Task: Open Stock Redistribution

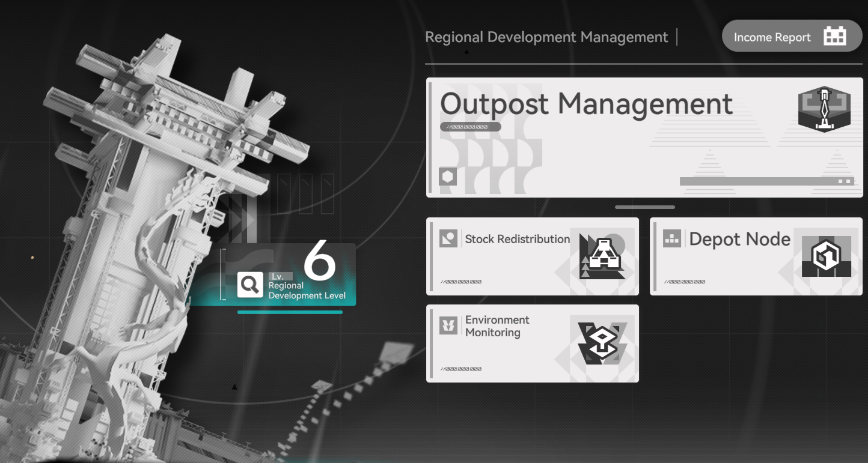Action: 533,256
